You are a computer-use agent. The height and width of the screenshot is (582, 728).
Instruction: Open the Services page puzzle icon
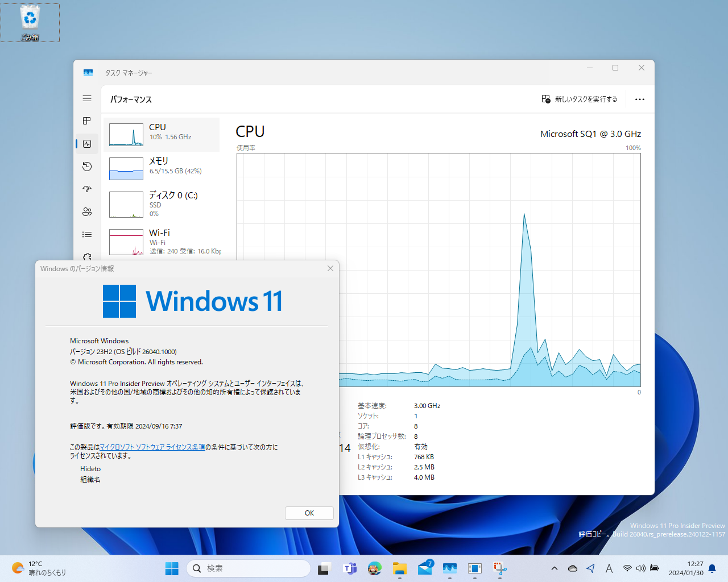click(87, 256)
